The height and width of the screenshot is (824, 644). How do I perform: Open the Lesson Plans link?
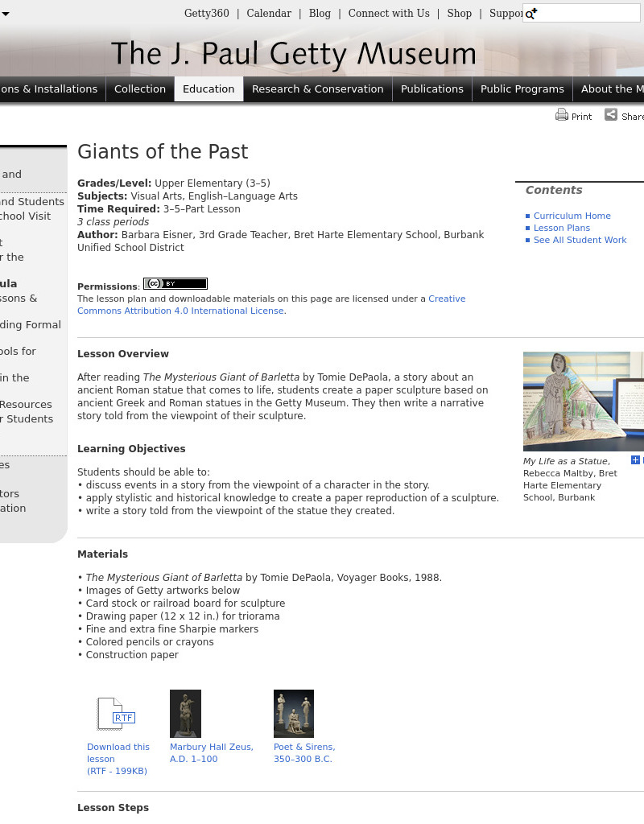click(x=562, y=228)
